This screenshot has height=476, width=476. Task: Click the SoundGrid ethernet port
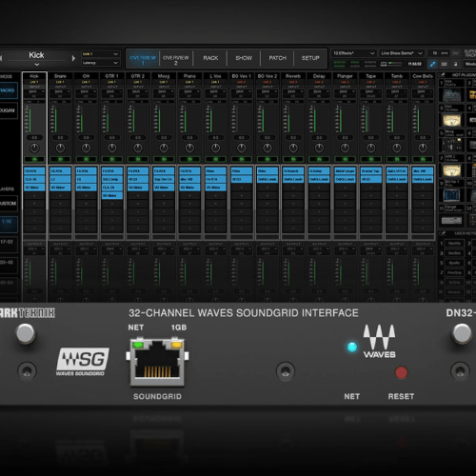coord(157,363)
